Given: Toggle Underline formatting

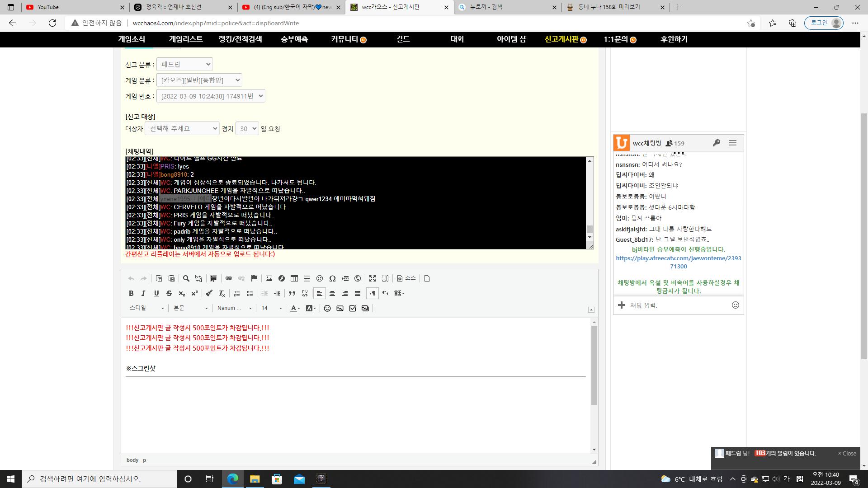Looking at the screenshot, I should tap(156, 293).
